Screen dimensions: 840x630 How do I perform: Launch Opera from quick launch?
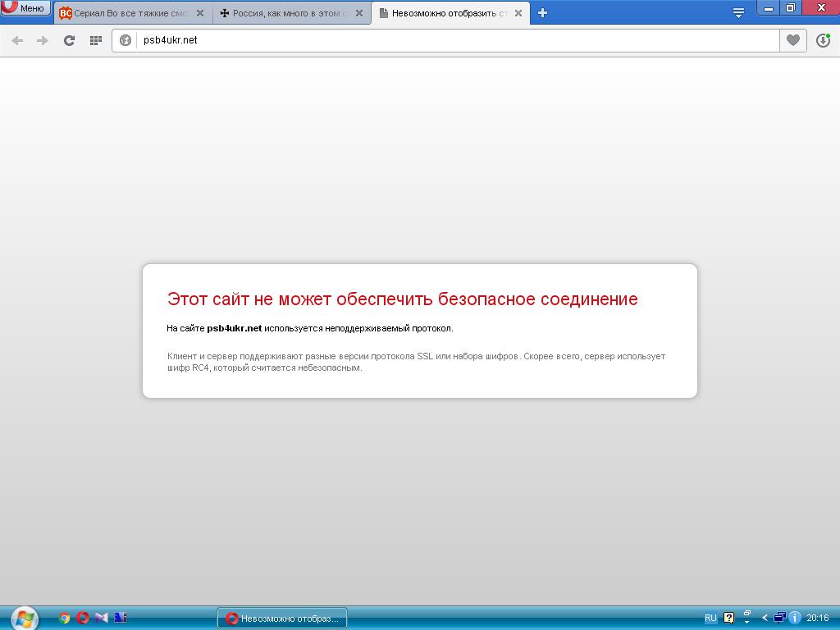(x=83, y=618)
